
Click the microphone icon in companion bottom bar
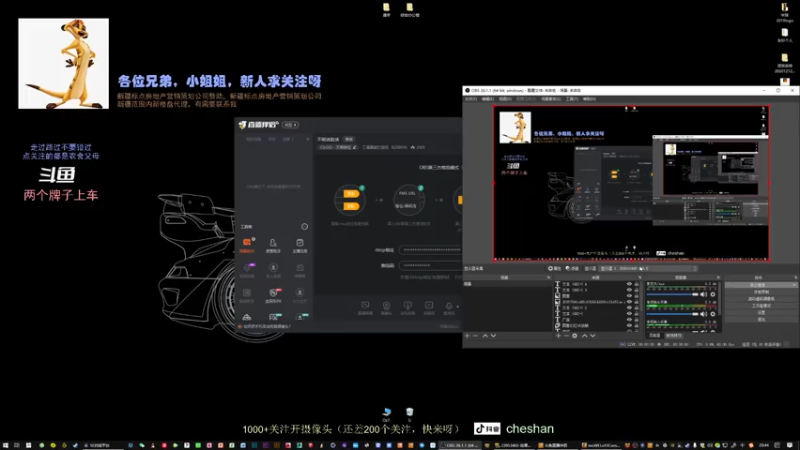click(x=449, y=307)
